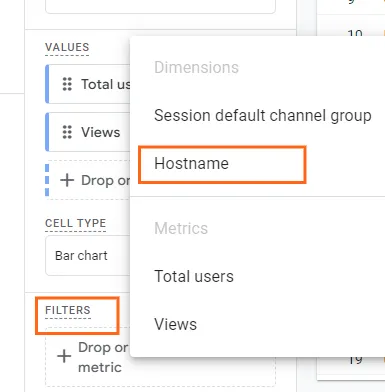Click Drop or select metric filter box
385x392 pixels.
click(x=160, y=357)
